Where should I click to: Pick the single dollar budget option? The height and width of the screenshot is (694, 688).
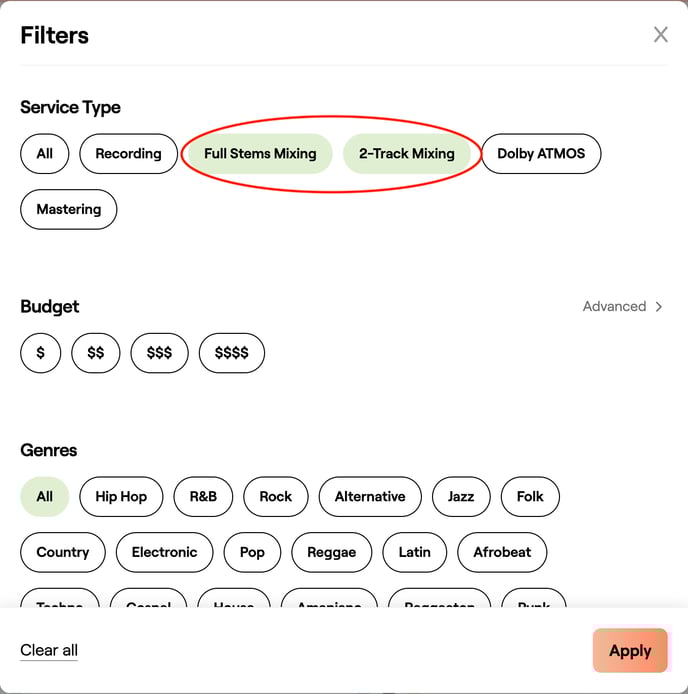tap(40, 353)
